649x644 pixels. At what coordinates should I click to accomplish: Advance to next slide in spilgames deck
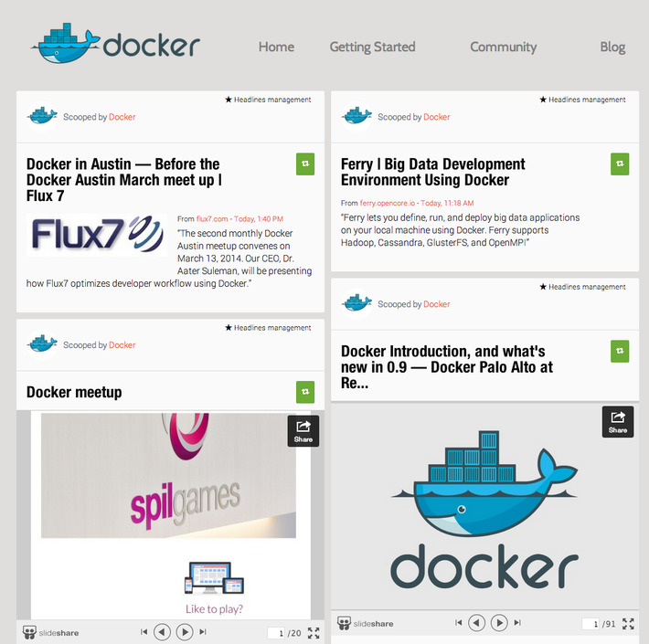[185, 632]
